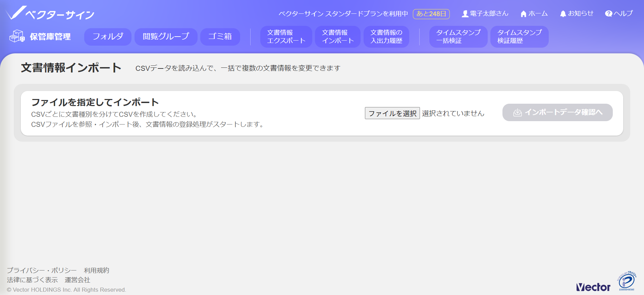Click the Privacy Mark badge
Viewport: 644px width, 295px height.
click(627, 281)
